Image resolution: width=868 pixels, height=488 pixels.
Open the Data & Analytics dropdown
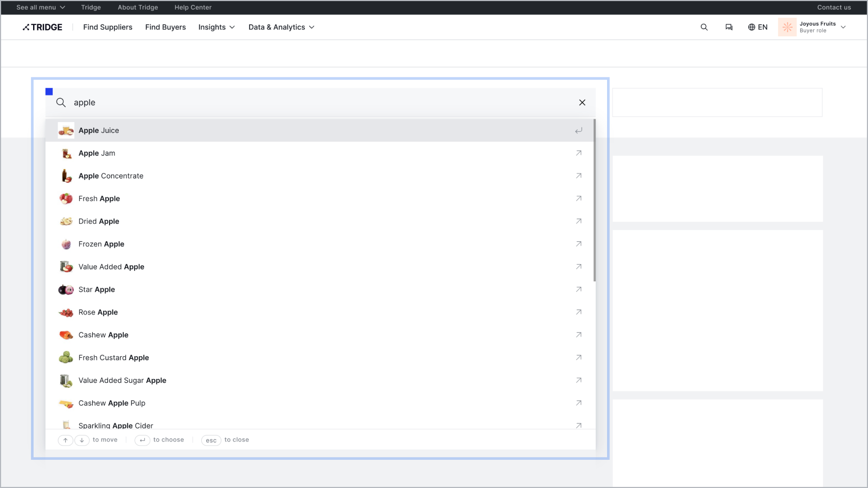(281, 27)
